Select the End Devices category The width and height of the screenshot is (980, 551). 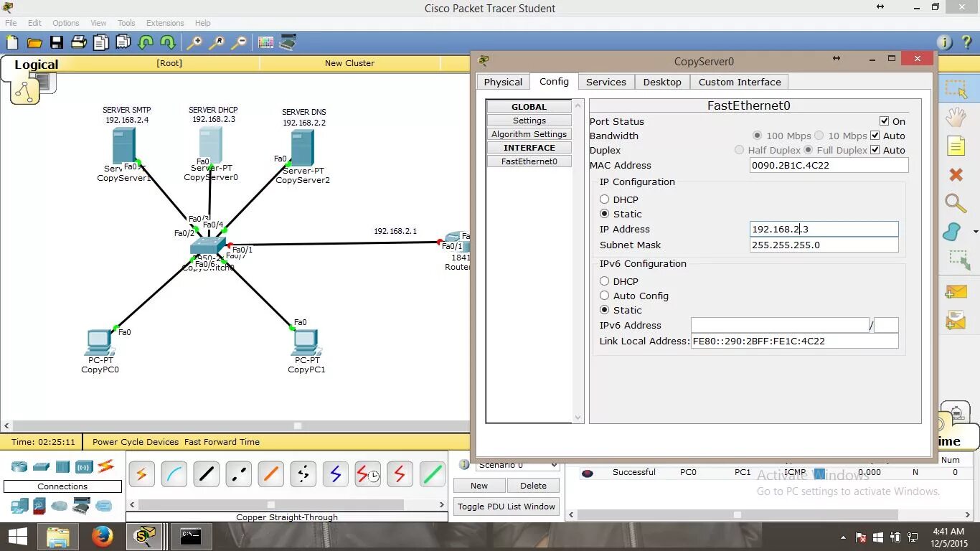click(x=19, y=506)
